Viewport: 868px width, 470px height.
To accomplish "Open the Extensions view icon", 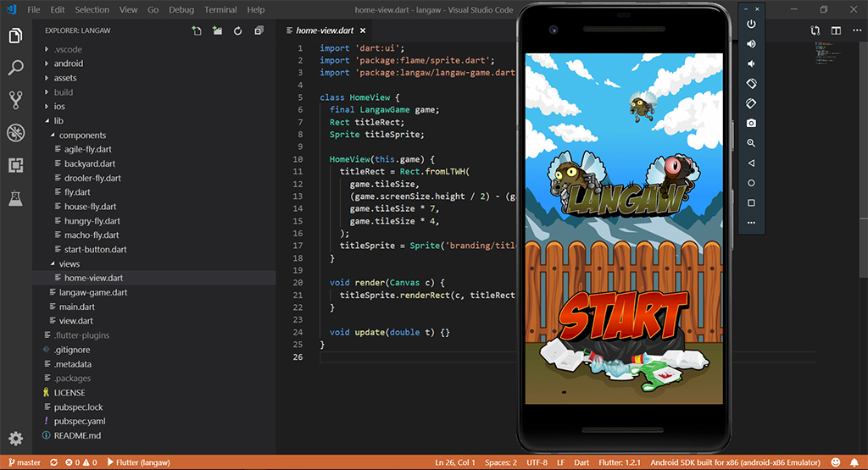I will (x=15, y=165).
